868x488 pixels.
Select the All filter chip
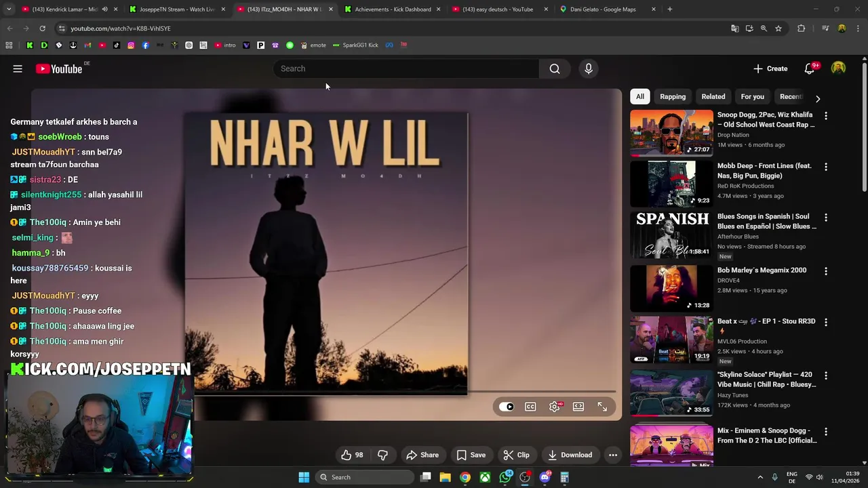click(x=640, y=96)
